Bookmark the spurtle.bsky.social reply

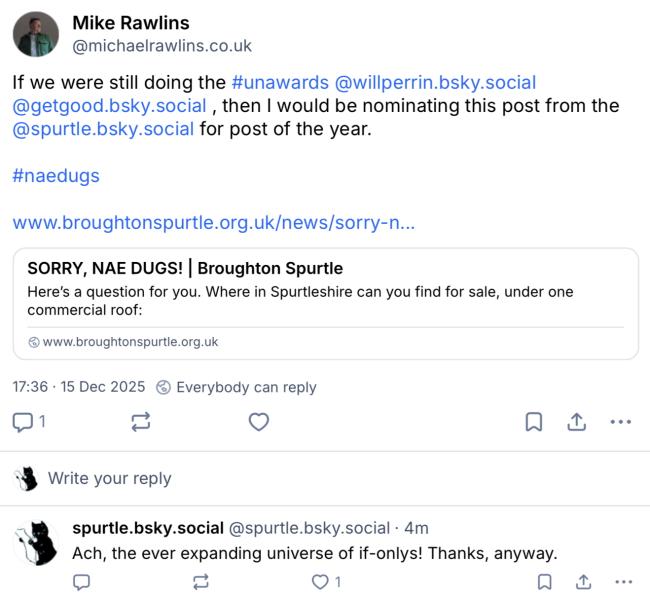click(544, 582)
